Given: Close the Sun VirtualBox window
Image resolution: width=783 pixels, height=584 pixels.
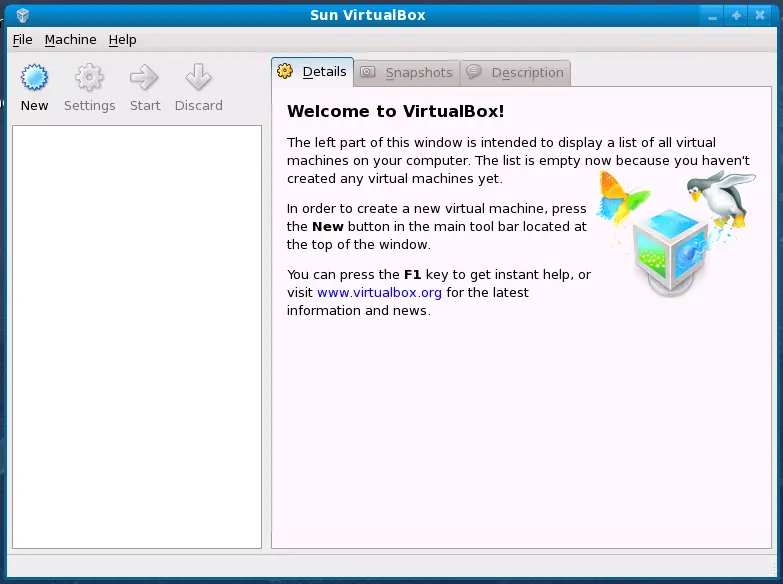Looking at the screenshot, I should [x=761, y=15].
